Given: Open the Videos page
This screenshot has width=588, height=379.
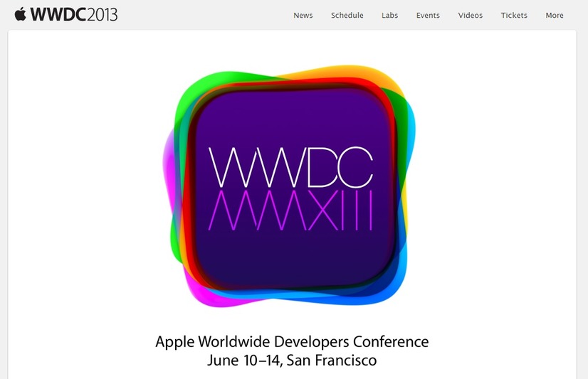Looking at the screenshot, I should click(470, 16).
